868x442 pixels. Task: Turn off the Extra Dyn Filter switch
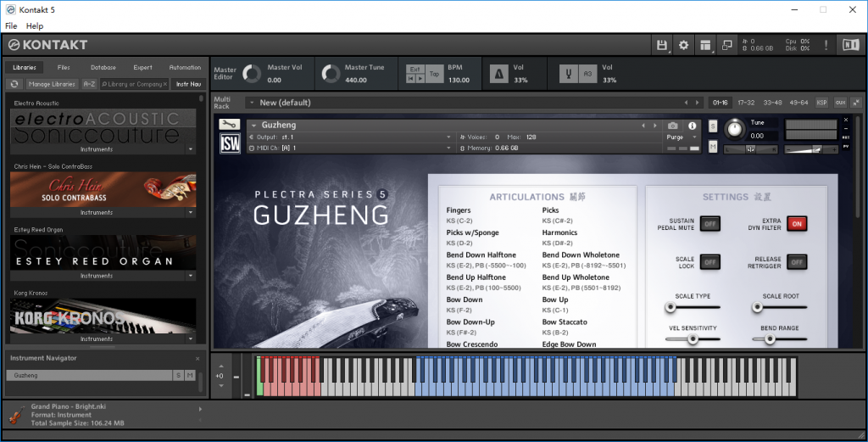[x=797, y=224]
